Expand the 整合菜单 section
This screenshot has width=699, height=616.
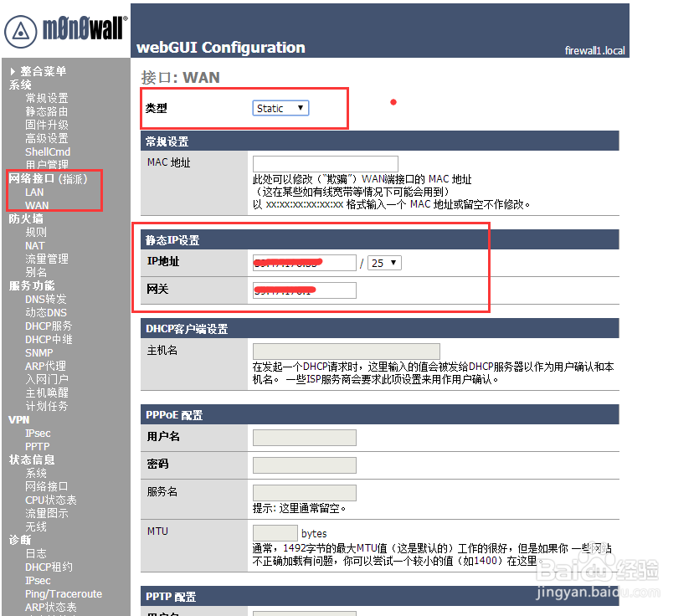pyautogui.click(x=42, y=70)
